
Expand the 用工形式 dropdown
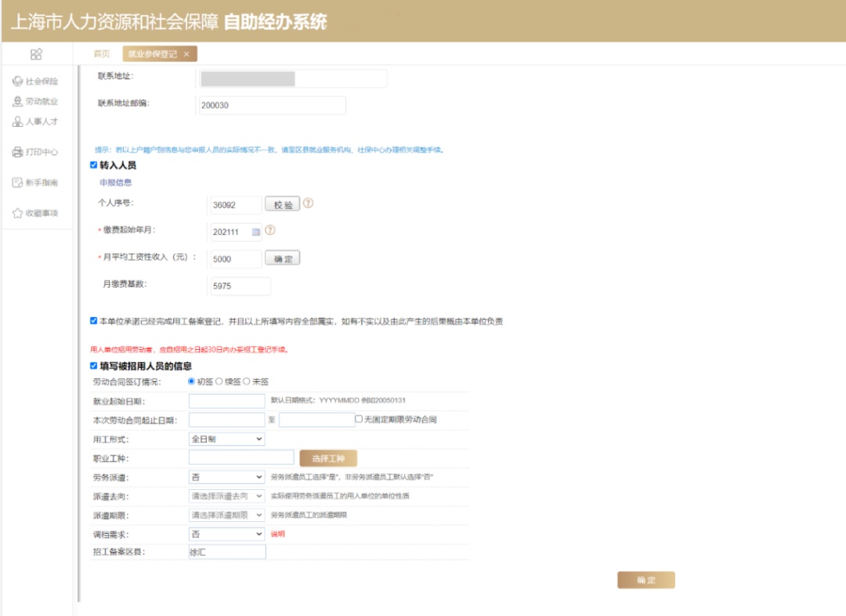click(x=227, y=439)
